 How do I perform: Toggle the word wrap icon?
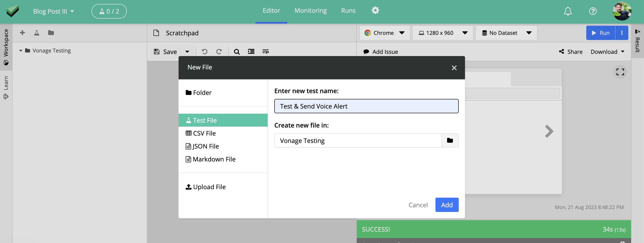(x=266, y=52)
